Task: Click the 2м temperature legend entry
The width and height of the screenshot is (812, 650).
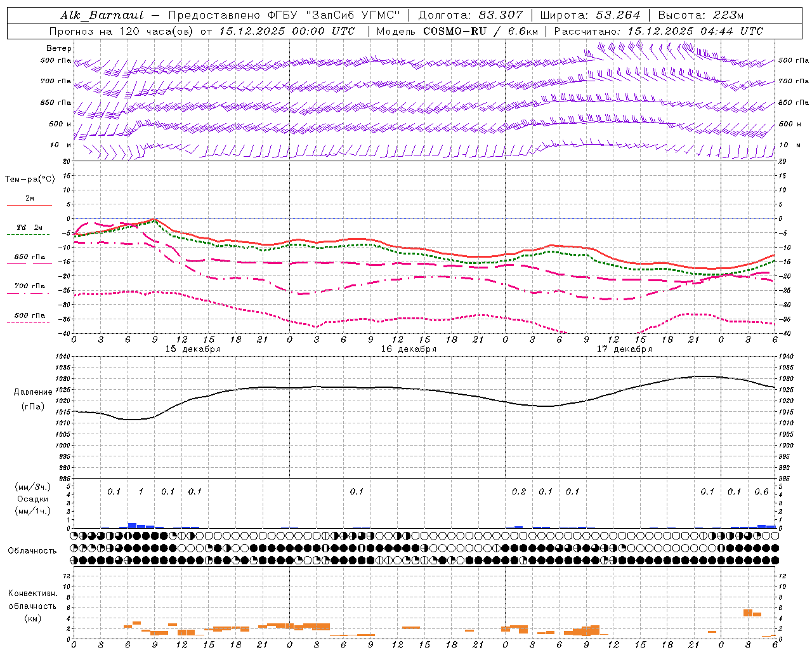Action: (x=30, y=199)
